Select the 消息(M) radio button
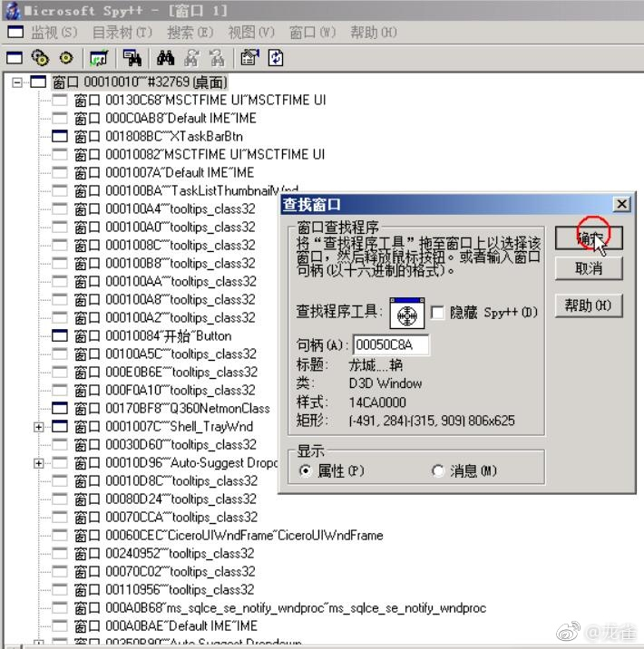The height and width of the screenshot is (649, 644). click(x=438, y=470)
